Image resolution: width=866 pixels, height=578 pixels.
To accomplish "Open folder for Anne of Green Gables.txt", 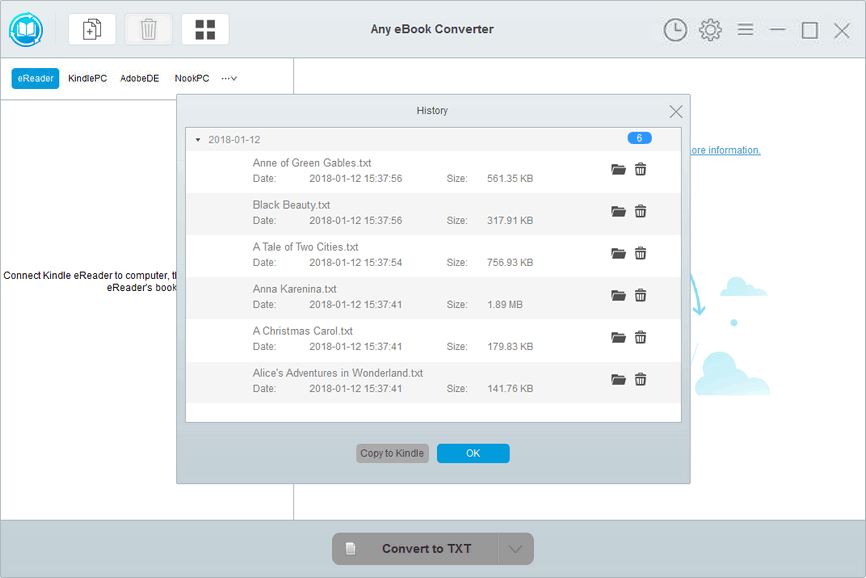I will pos(618,169).
